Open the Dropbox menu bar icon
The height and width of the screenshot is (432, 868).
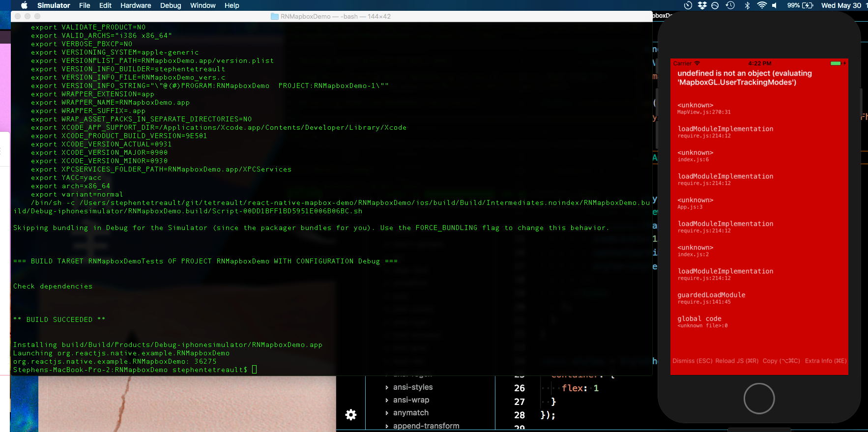click(x=702, y=5)
